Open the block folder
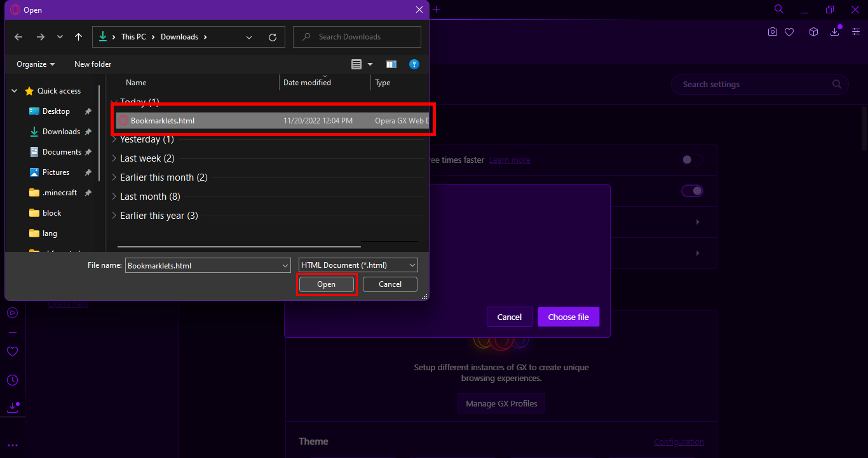Screen dimensions: 868x458 click(x=45, y=213)
